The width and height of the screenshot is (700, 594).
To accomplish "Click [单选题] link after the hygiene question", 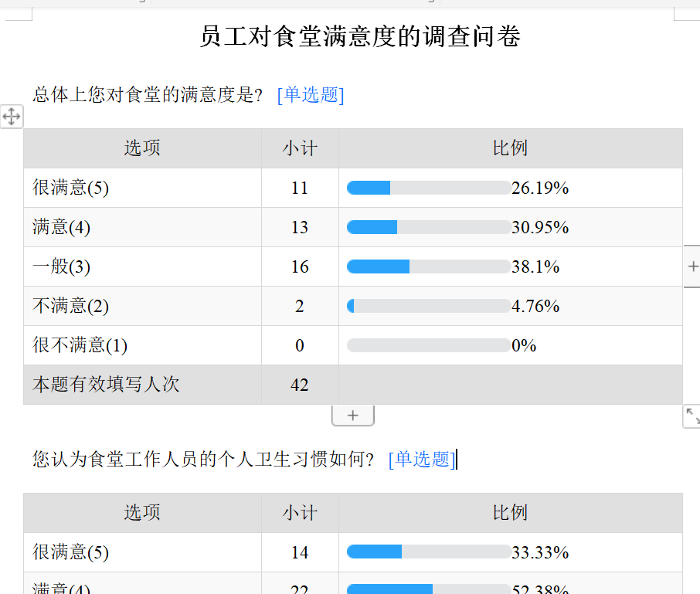I will pyautogui.click(x=422, y=460).
